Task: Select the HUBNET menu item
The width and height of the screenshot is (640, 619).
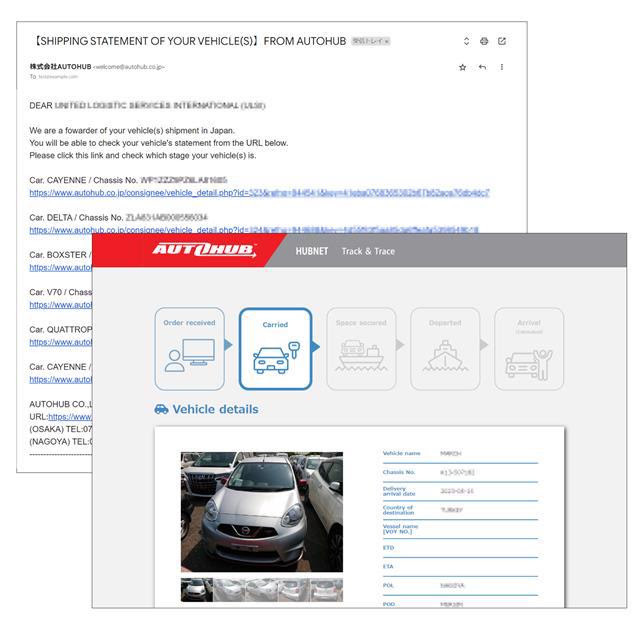Action: point(312,251)
